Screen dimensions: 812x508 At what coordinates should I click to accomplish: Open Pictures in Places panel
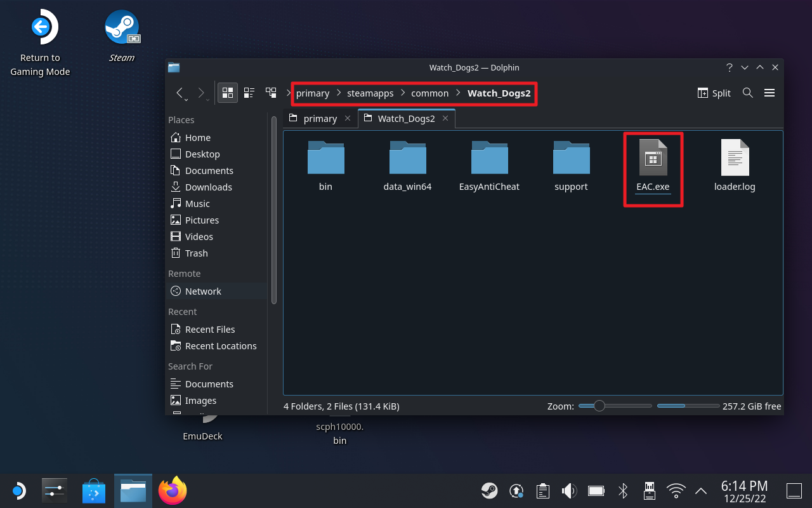(x=216, y=220)
